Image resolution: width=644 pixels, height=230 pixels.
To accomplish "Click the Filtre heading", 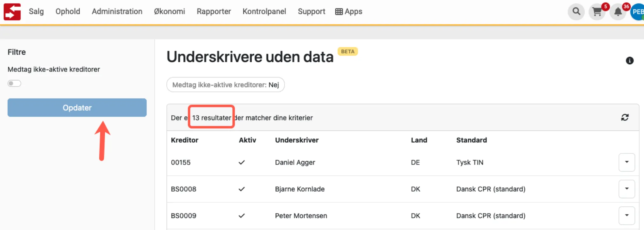I will coord(17,52).
